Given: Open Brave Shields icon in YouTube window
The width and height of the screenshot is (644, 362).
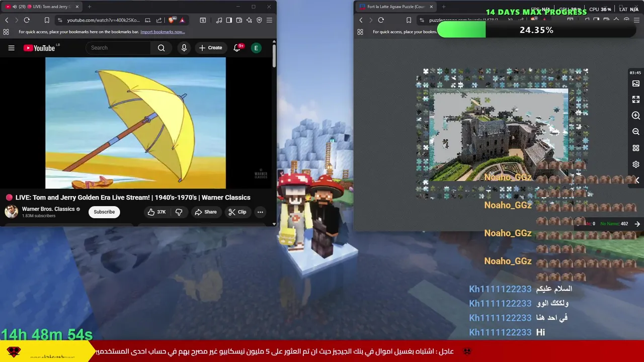Looking at the screenshot, I should tap(171, 20).
